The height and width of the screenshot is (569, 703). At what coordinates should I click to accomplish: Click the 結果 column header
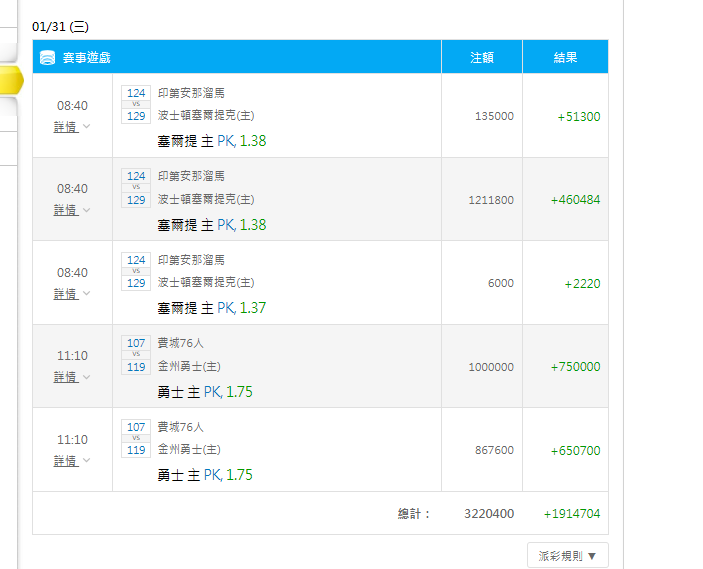pos(565,57)
